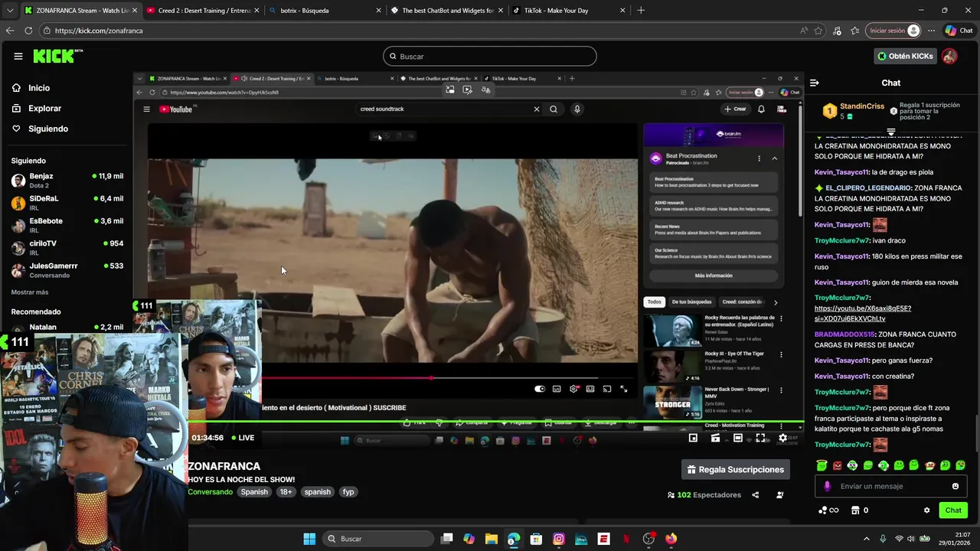This screenshot has width=980, height=551.
Task: Open the Windows Start menu
Action: [309, 539]
